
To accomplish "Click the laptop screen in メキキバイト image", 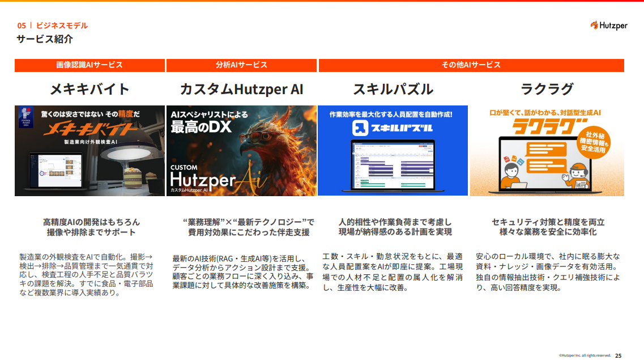I will pyautogui.click(x=55, y=170).
